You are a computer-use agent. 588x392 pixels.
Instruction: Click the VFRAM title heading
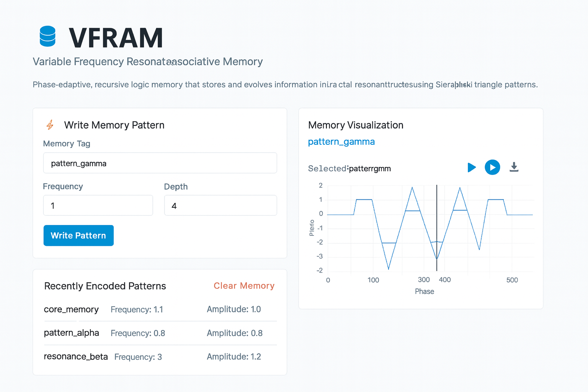pyautogui.click(x=116, y=38)
